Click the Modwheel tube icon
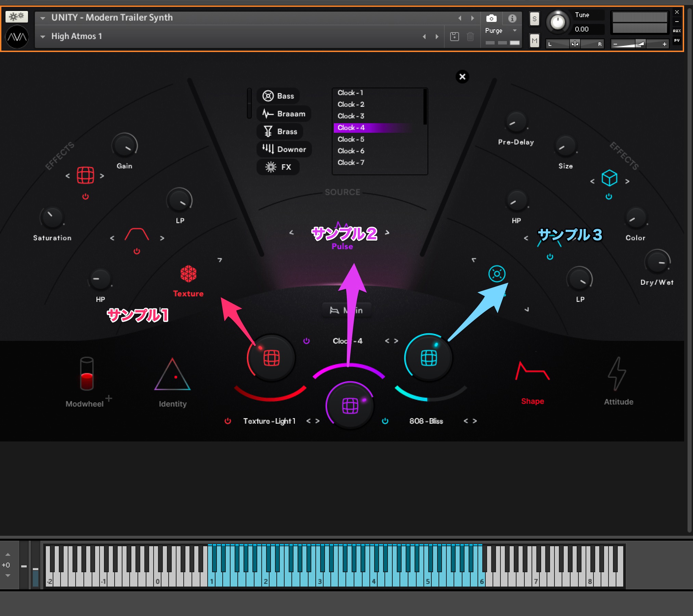The width and height of the screenshot is (693, 616). click(87, 374)
